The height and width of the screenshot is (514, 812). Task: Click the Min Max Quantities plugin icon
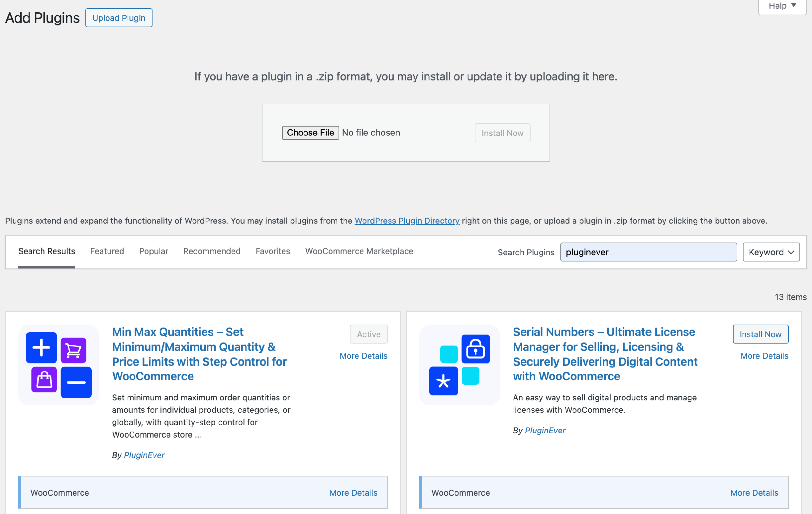point(59,365)
